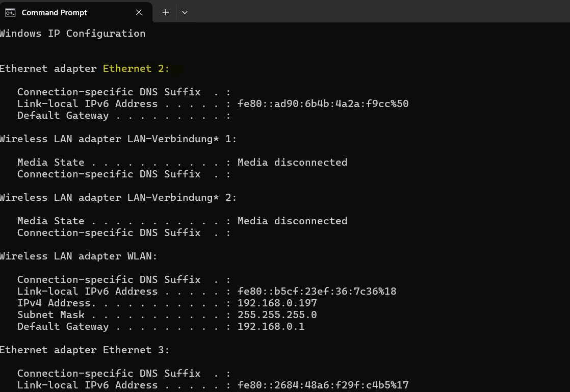Close the Command Prompt tab
570x392 pixels.
pos(139,13)
